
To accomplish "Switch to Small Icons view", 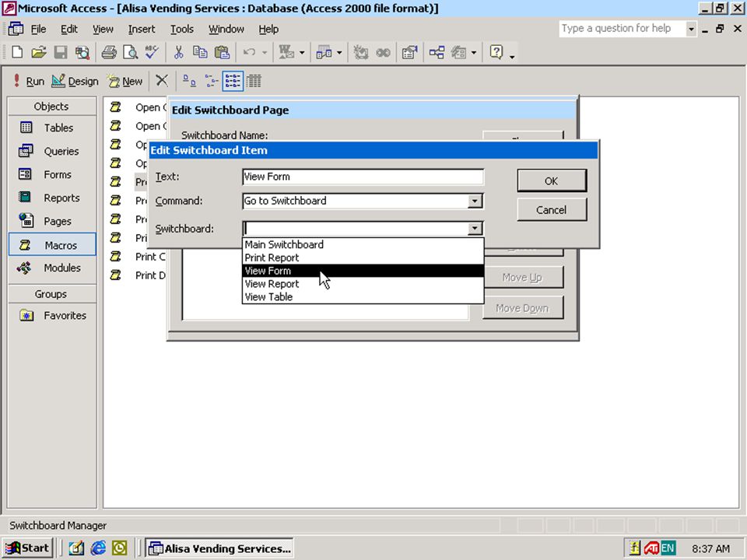I will pyautogui.click(x=211, y=81).
